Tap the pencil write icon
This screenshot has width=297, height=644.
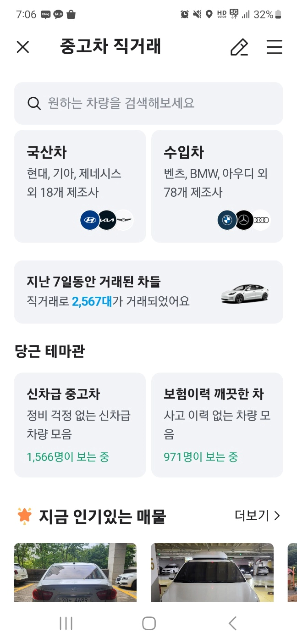238,47
